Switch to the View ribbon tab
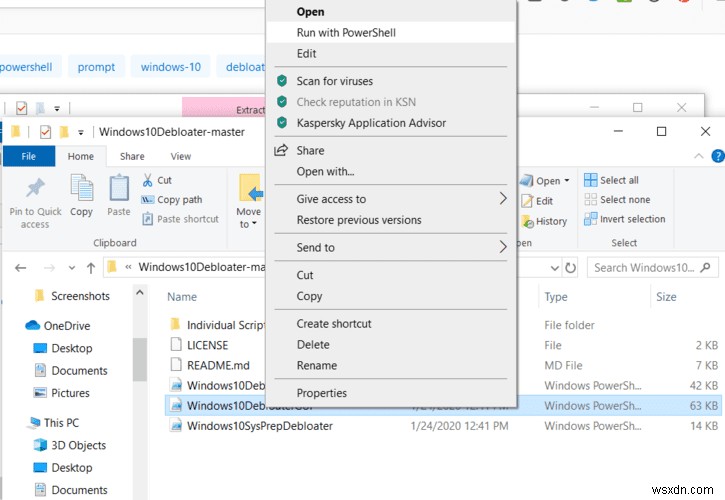 (181, 156)
